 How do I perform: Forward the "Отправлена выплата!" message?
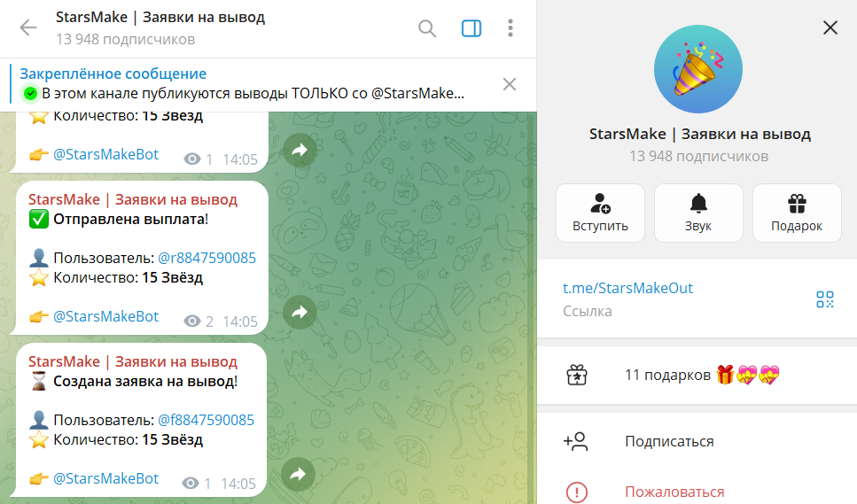(300, 313)
